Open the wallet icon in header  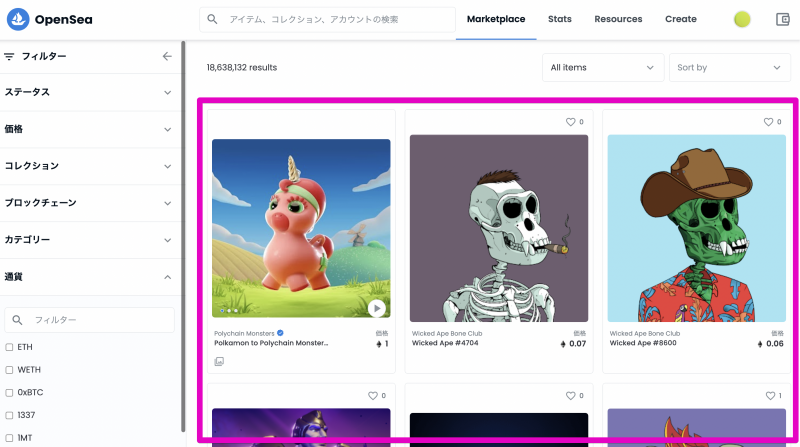pyautogui.click(x=782, y=19)
